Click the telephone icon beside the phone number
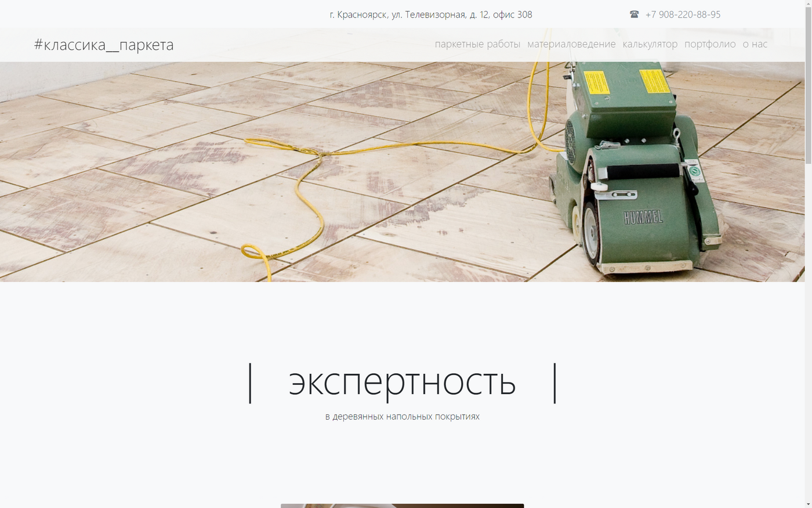 pos(634,15)
